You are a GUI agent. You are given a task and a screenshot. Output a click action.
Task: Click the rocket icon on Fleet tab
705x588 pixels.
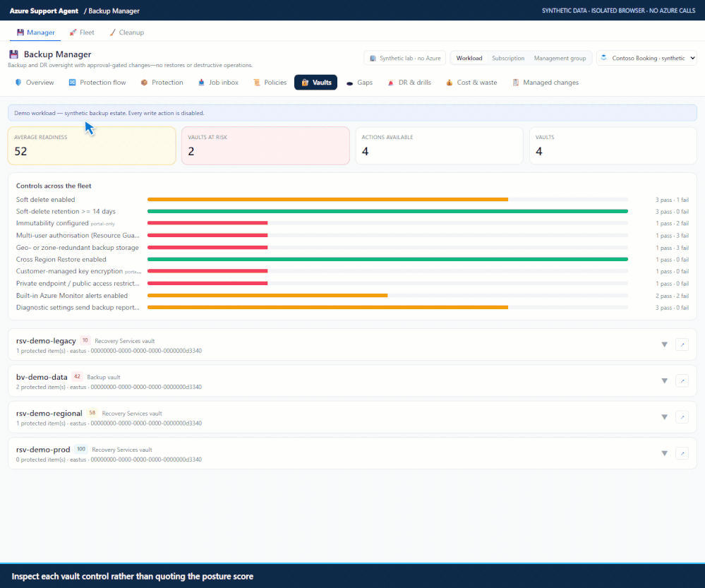(x=73, y=32)
